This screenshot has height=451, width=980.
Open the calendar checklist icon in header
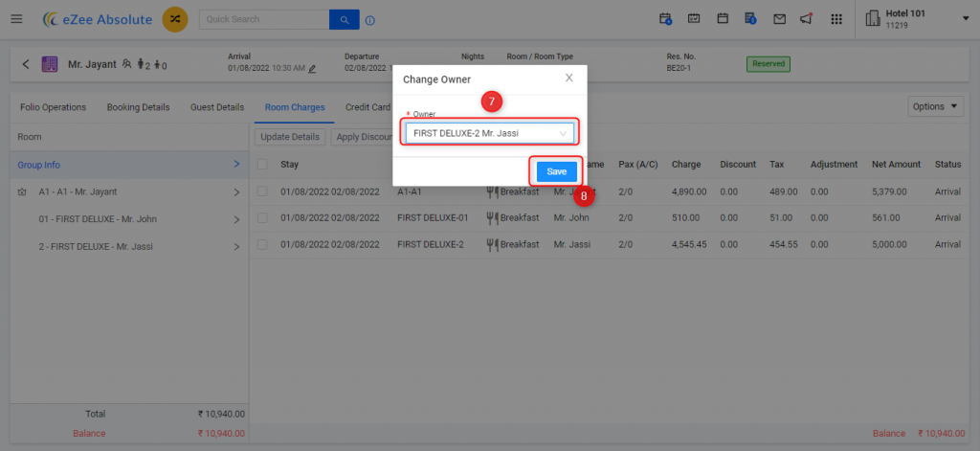[x=694, y=19]
